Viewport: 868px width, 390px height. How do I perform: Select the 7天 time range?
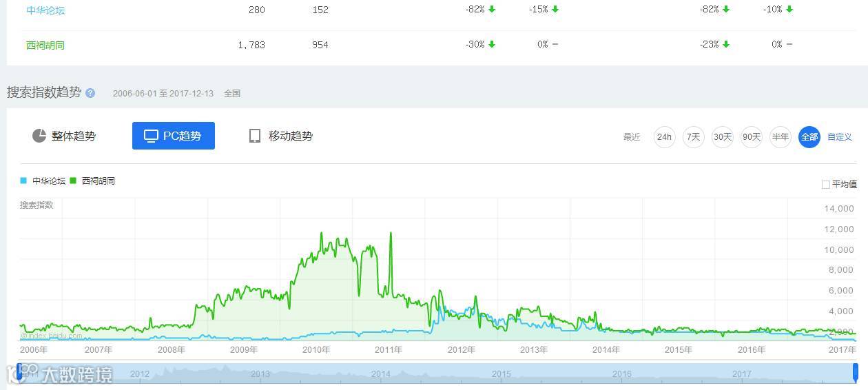tap(694, 137)
